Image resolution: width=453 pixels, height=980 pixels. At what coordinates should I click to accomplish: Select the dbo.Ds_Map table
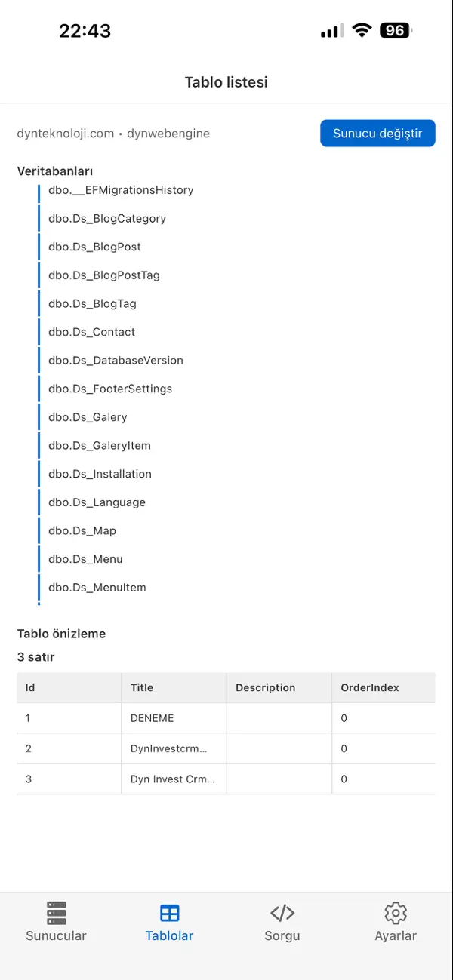[x=82, y=530]
